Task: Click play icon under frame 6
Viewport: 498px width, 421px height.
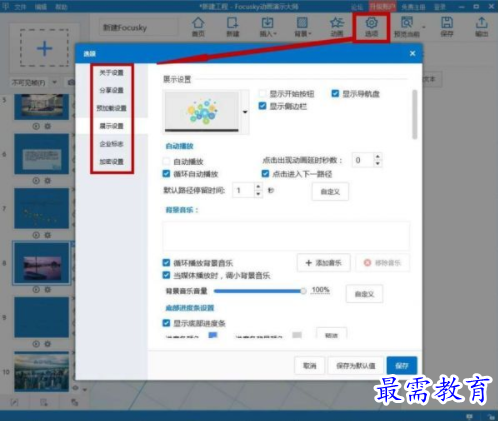Action: [x=36, y=180]
